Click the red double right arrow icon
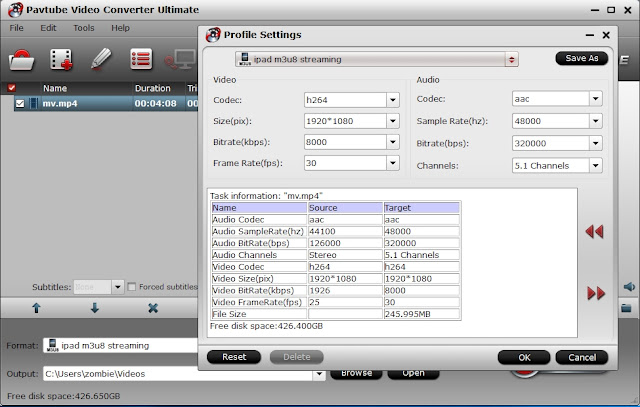The image size is (640, 407). pos(596,293)
